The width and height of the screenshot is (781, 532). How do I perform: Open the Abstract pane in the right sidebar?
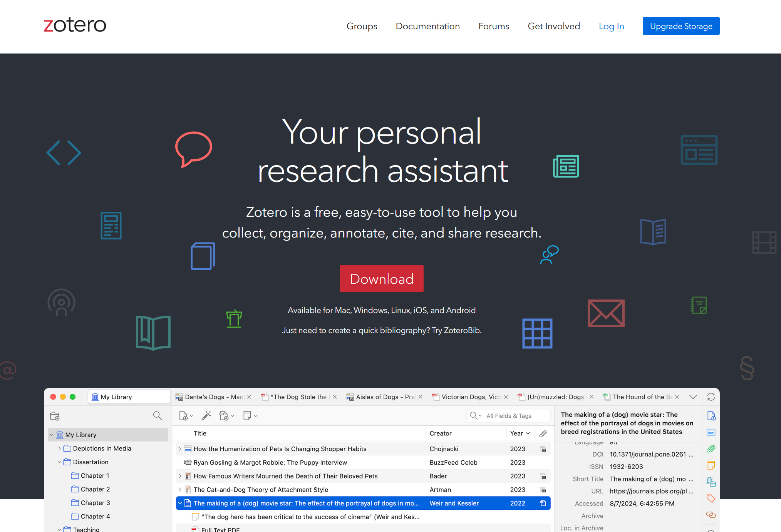tap(711, 432)
